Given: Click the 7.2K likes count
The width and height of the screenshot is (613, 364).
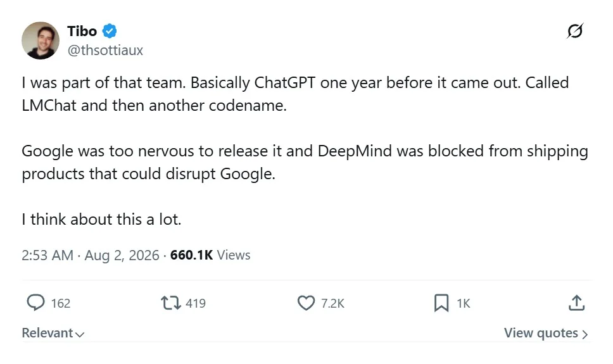Looking at the screenshot, I should [332, 303].
